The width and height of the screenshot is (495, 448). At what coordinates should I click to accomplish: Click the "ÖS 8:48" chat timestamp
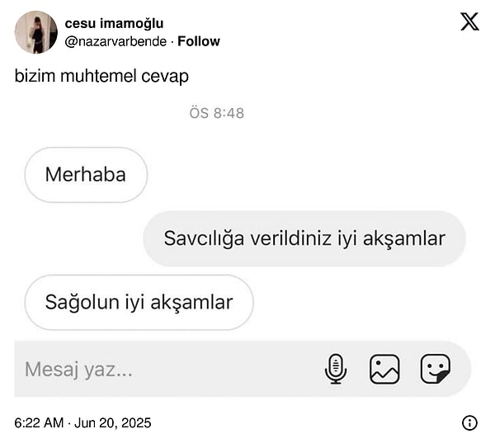coord(216,113)
